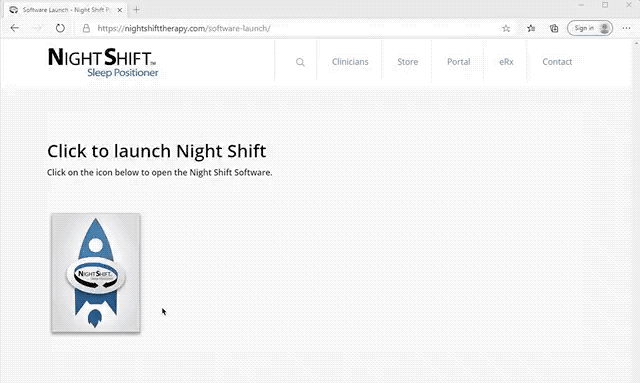The height and width of the screenshot is (383, 640).
Task: Click the disabled forward arrow
Action: (38, 28)
